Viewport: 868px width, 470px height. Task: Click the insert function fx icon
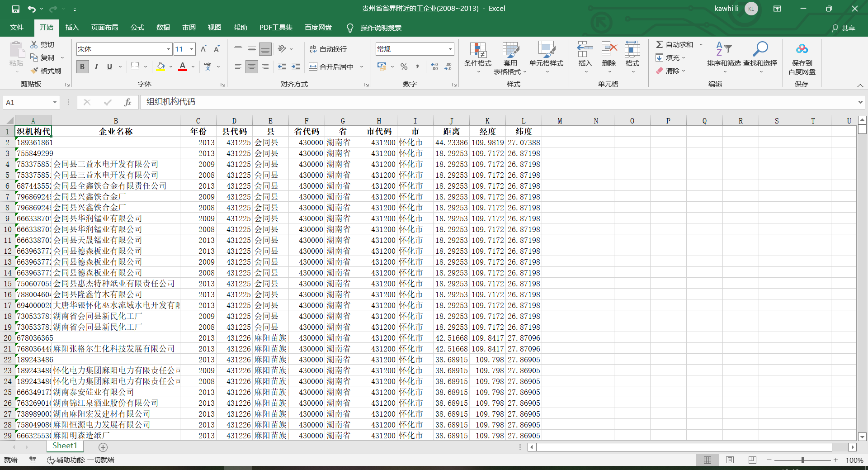pyautogui.click(x=127, y=102)
